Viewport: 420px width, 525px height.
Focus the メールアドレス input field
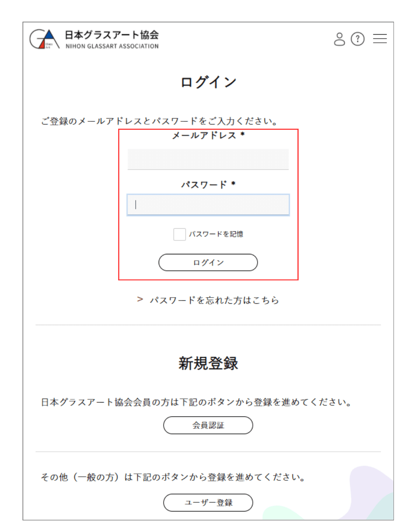tap(208, 159)
